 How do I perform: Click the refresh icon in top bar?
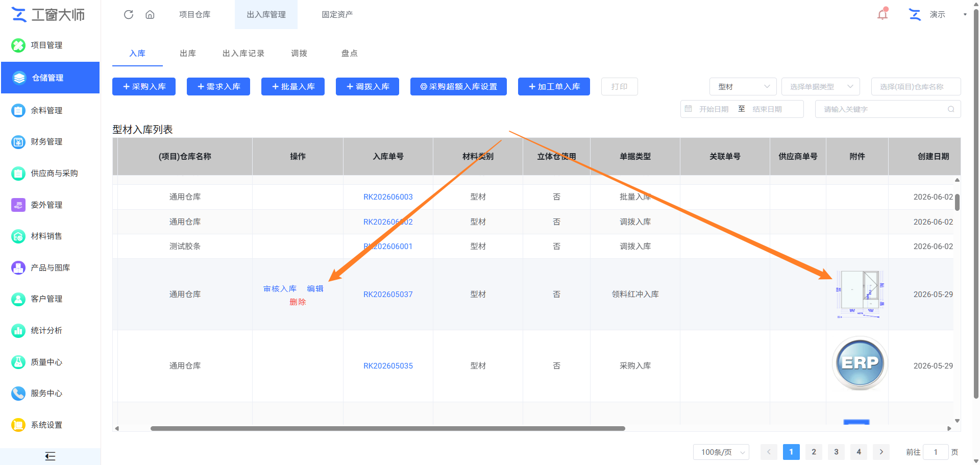click(x=129, y=14)
